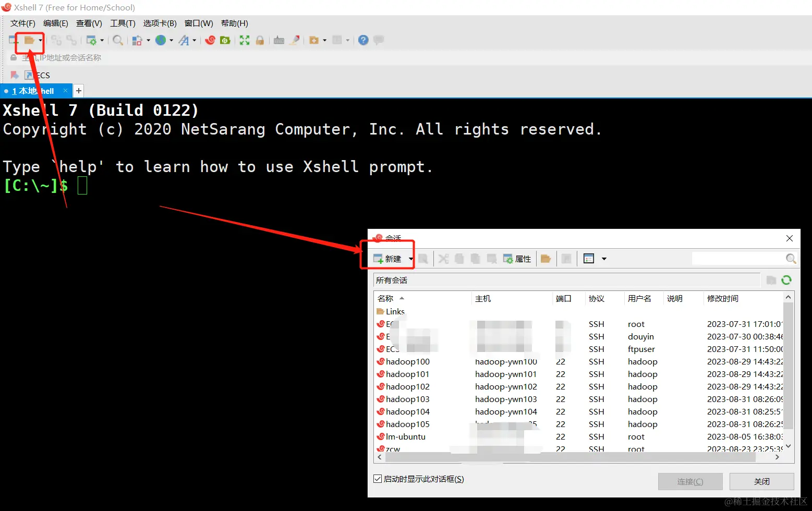
Task: Open the 选项卡(B) menu
Action: [160, 23]
